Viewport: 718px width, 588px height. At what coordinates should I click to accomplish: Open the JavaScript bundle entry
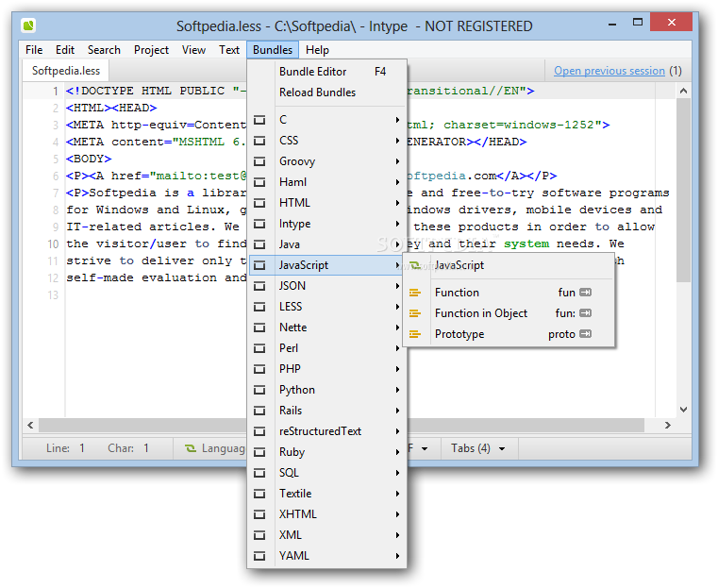[327, 265]
